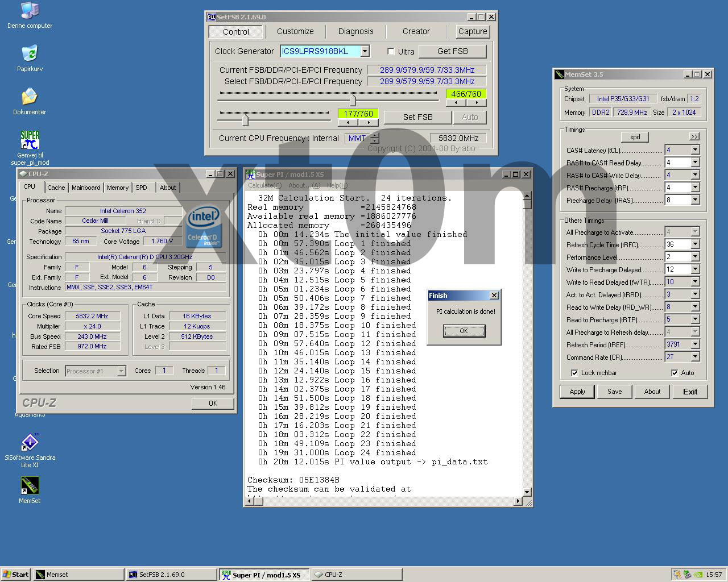This screenshot has height=582, width=728.
Task: Click the MemSet title bar icon
Action: (560, 74)
